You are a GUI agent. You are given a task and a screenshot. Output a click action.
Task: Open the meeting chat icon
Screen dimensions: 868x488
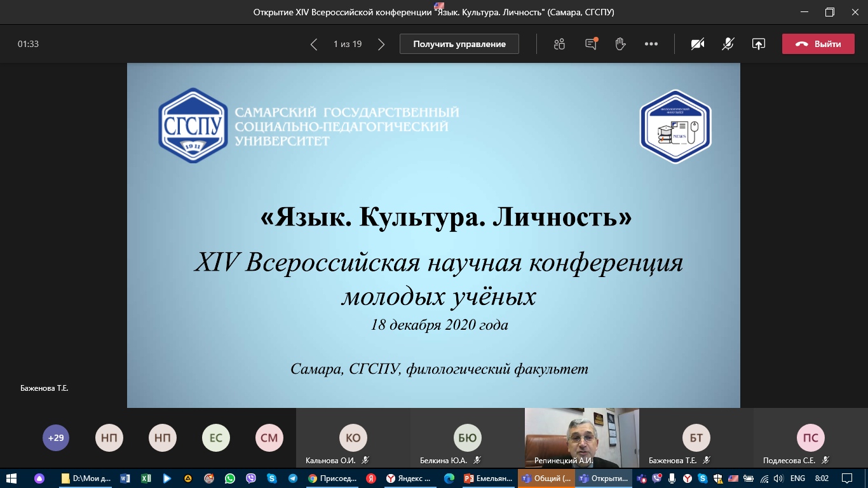[592, 44]
